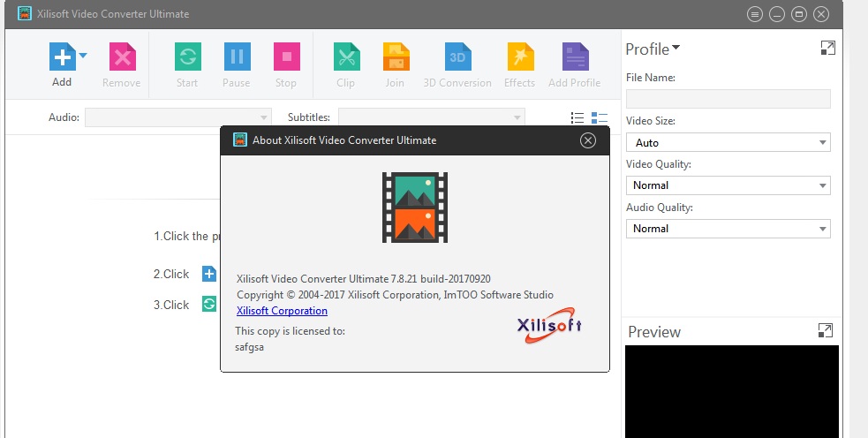Viewport: 868px width, 438px height.
Task: Open the Subtitles dropdown
Action: tap(431, 117)
